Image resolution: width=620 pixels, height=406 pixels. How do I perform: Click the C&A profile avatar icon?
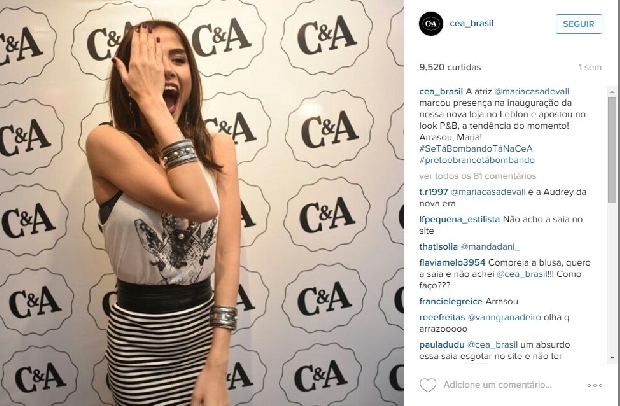pyautogui.click(x=431, y=24)
